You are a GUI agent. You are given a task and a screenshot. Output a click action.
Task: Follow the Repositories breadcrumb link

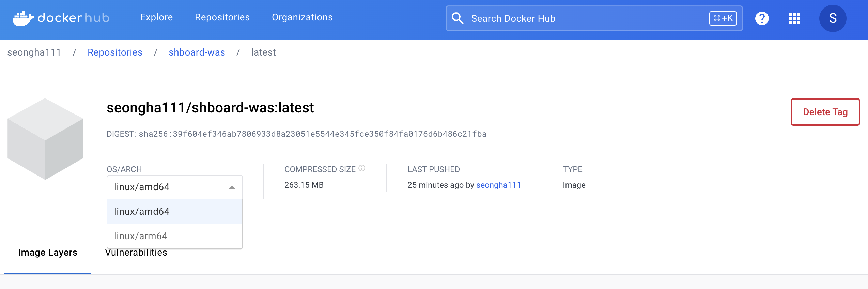[x=115, y=52]
